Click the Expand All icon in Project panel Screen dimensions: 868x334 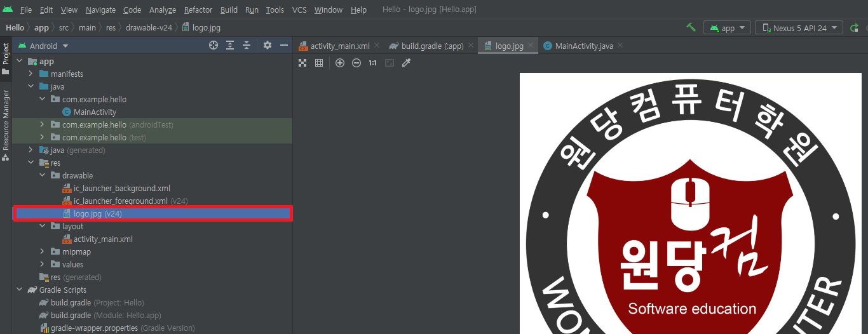click(230, 45)
